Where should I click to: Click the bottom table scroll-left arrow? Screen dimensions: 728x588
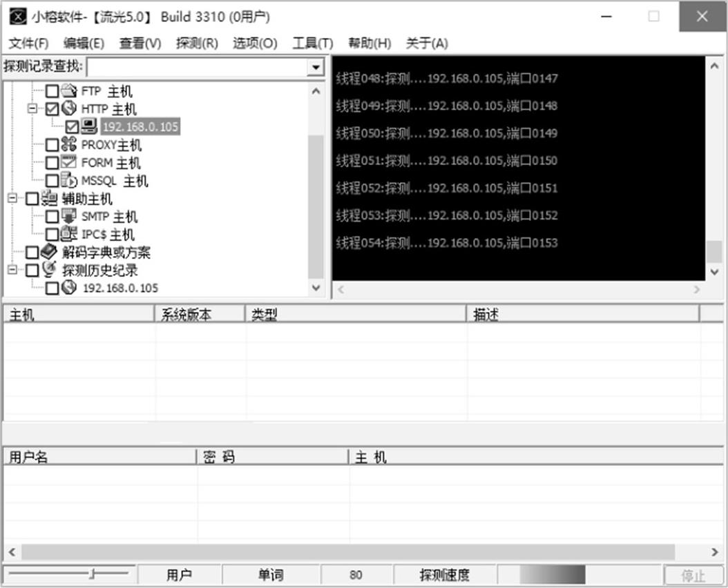(x=12, y=552)
